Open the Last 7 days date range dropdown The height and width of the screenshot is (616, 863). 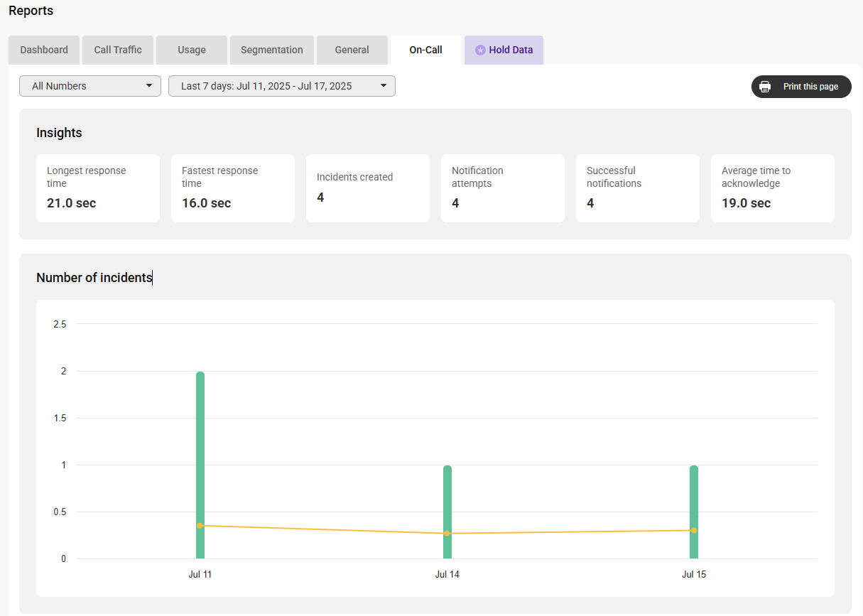282,86
